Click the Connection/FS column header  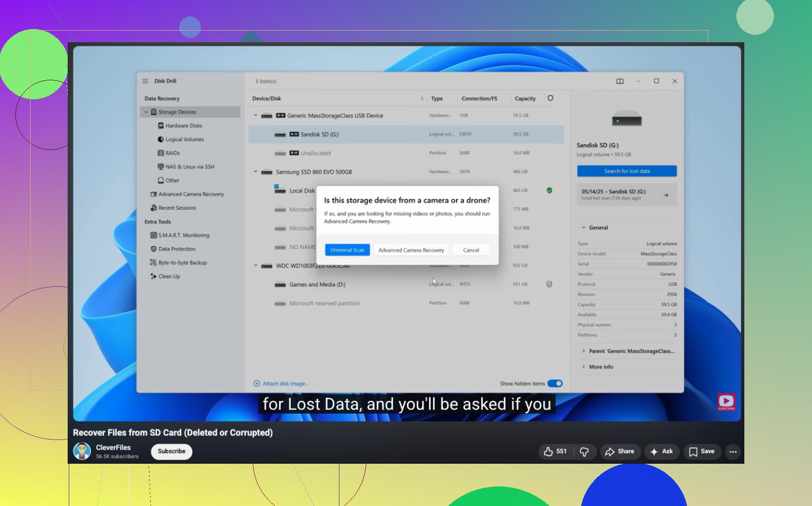(x=479, y=99)
